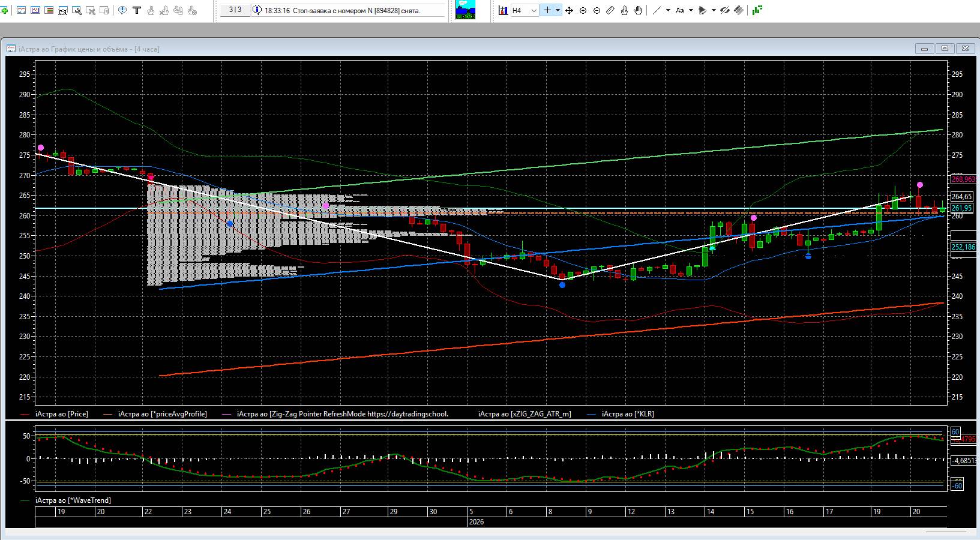Open the chart search magnifier icon
980x540 pixels.
click(77, 10)
